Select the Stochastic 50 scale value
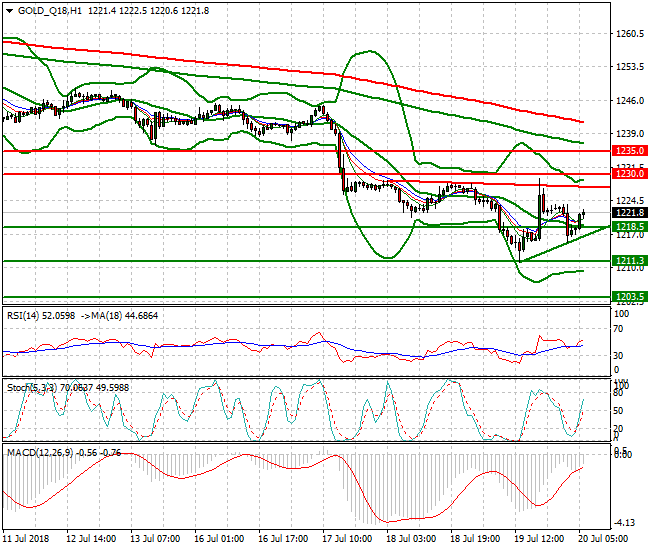650x550 pixels. 618,411
